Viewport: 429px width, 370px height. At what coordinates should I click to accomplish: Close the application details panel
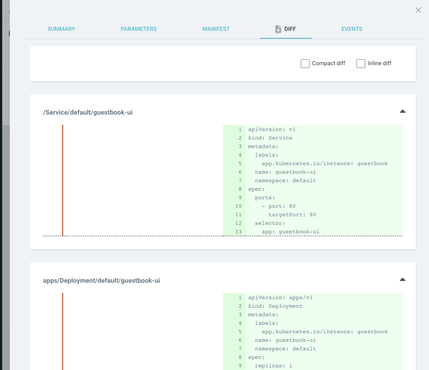(x=418, y=10)
